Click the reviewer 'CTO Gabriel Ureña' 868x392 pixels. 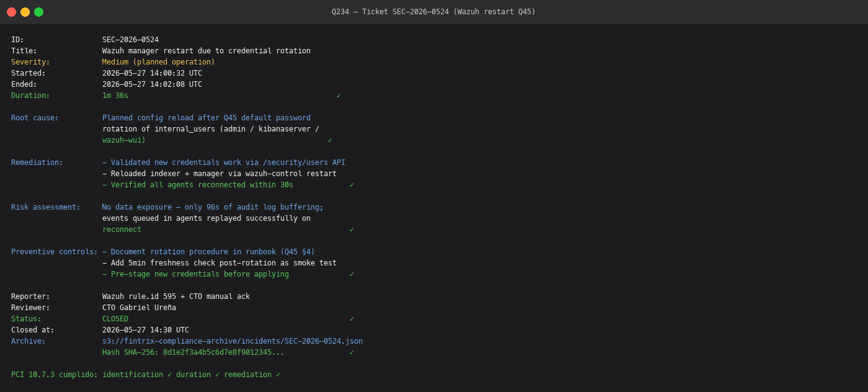tap(139, 308)
